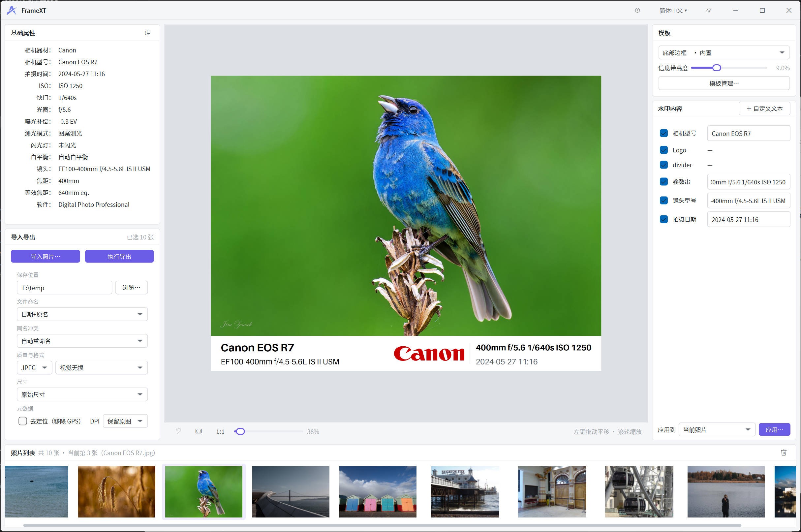801x532 pixels.
Task: Click the copy properties icon in 基础属性 panel
Action: tap(148, 33)
